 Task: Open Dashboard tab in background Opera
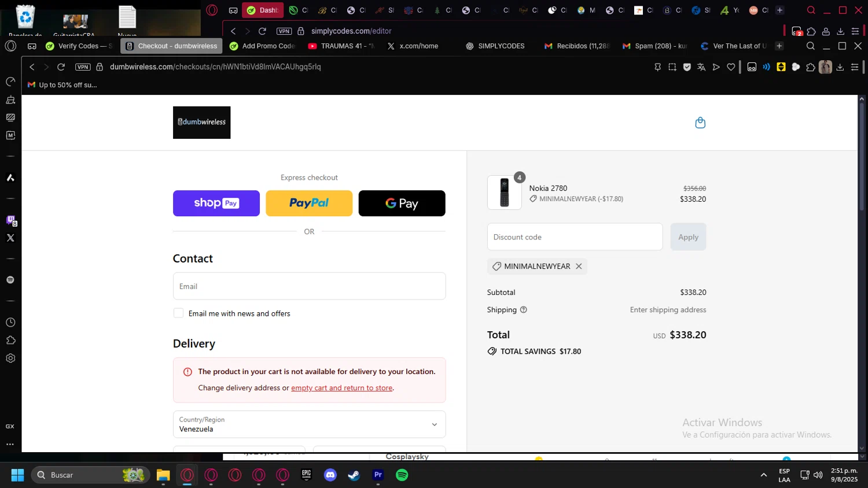click(263, 10)
